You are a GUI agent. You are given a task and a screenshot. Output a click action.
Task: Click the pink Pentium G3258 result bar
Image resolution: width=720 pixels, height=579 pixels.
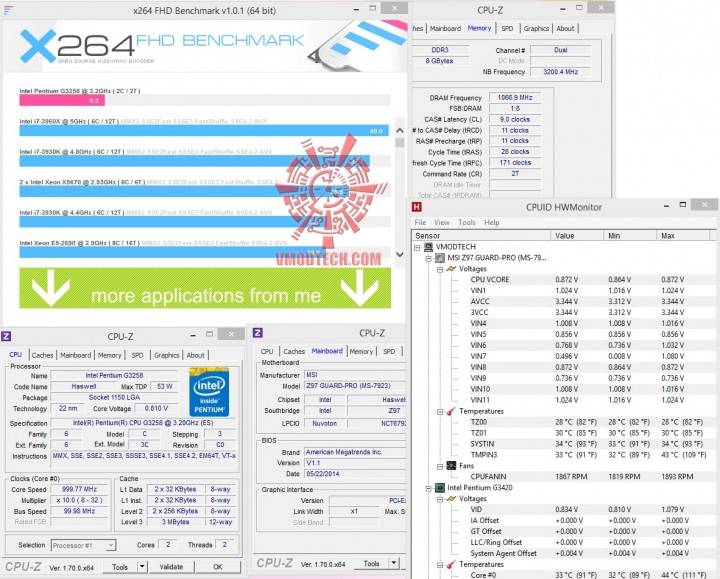click(62, 100)
